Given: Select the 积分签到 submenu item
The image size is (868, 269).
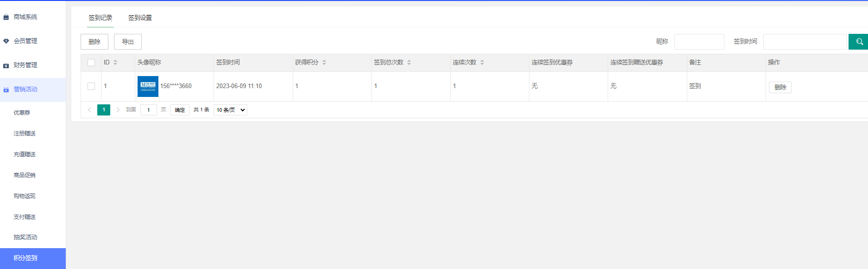Looking at the screenshot, I should (33, 258).
